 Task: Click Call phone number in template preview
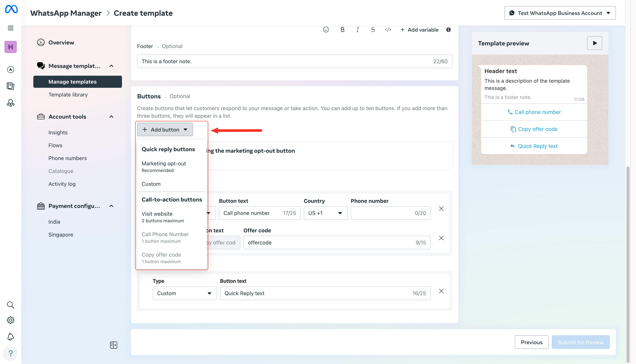click(x=534, y=112)
